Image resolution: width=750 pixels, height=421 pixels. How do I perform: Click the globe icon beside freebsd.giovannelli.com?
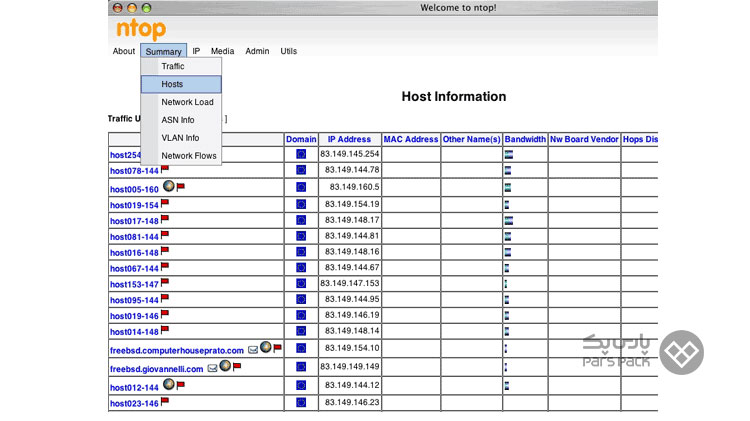coord(225,366)
